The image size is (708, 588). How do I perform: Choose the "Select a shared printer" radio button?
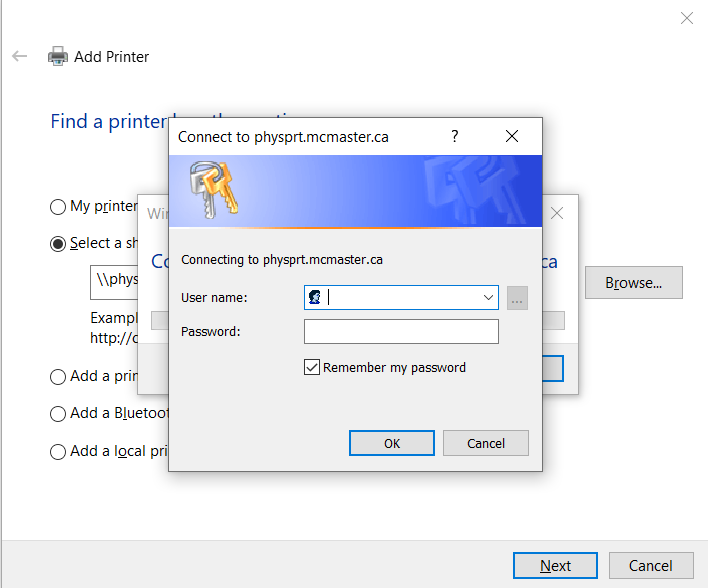(x=58, y=244)
